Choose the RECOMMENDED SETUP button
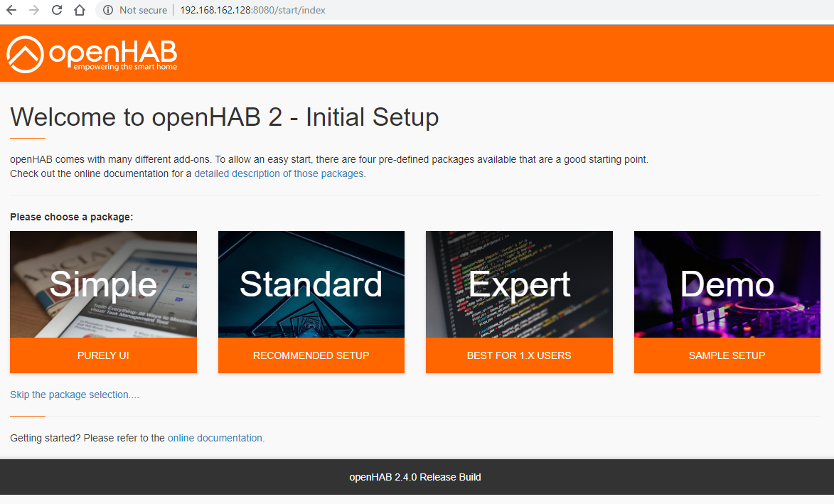The width and height of the screenshot is (834, 504). coord(311,355)
